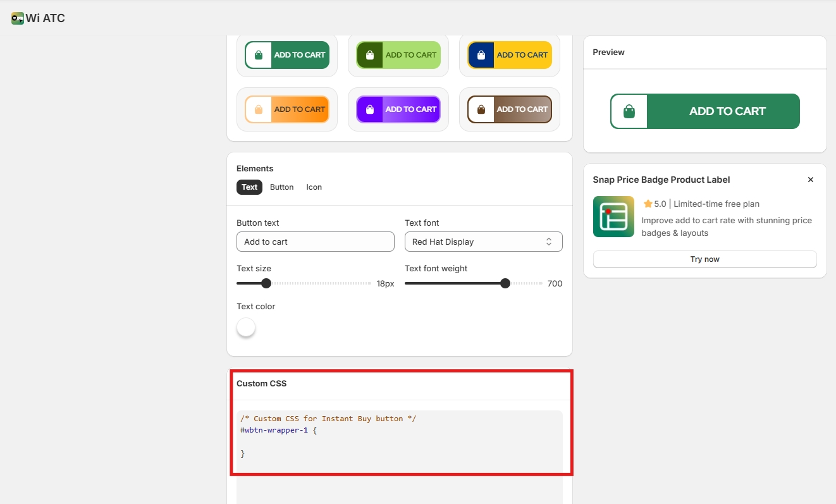The image size is (836, 504).
Task: Click the Wi ATC app logo icon
Action: pos(18,18)
